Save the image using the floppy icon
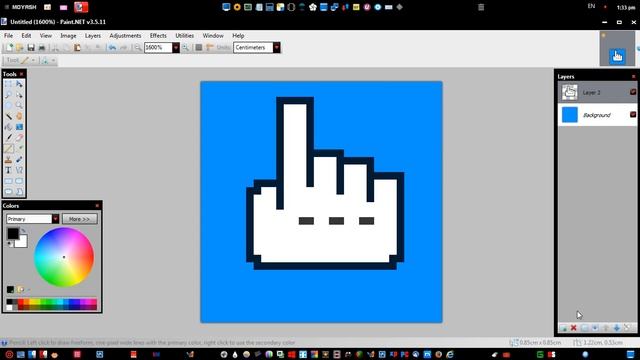The width and height of the screenshot is (640, 360). tap(31, 47)
